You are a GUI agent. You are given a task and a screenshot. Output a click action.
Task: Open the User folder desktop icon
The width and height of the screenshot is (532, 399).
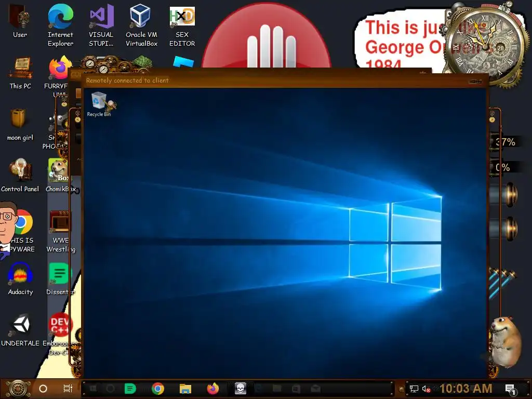click(x=20, y=21)
